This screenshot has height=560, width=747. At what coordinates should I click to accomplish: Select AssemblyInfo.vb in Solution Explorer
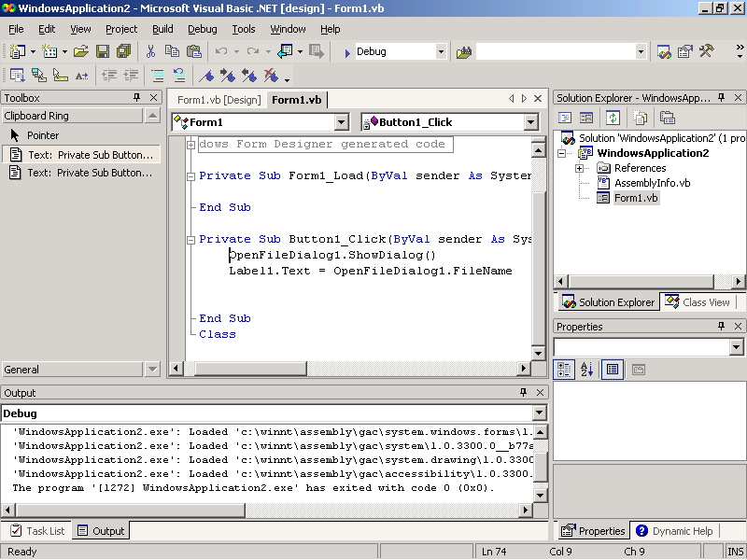click(x=652, y=183)
